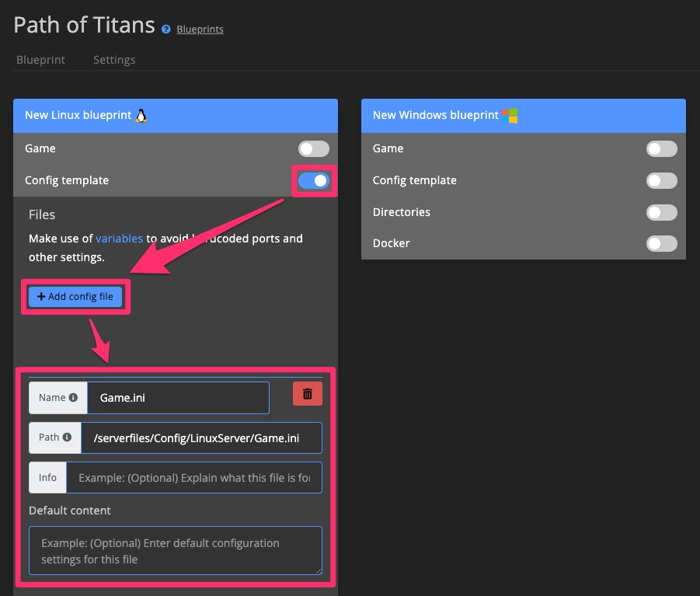Image resolution: width=700 pixels, height=596 pixels.
Task: Disable the Config template toggle on the Linux blueprint
Action: coord(314,180)
